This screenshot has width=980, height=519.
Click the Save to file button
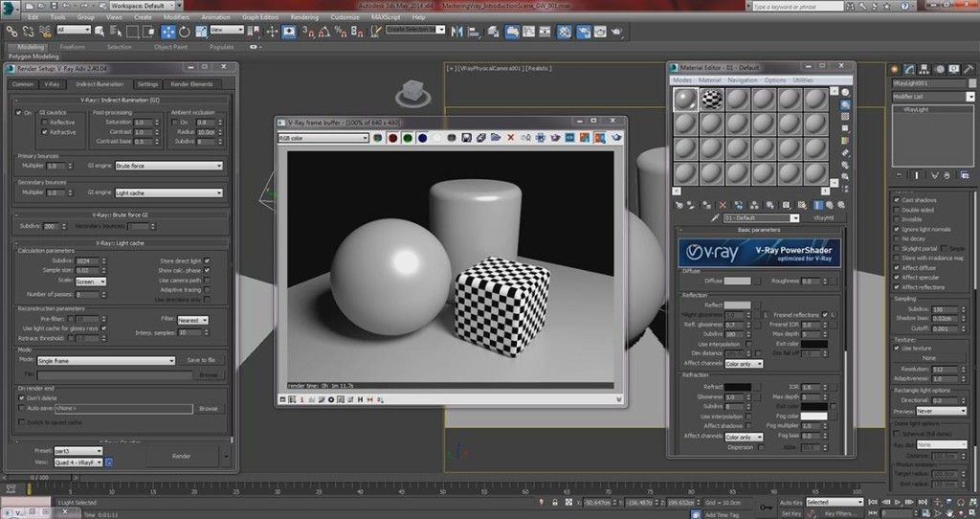(201, 360)
